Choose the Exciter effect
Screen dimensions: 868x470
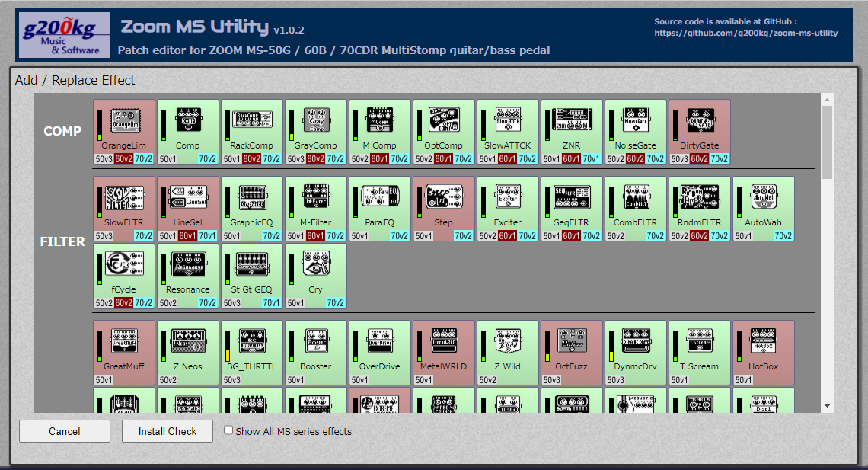[x=508, y=209]
